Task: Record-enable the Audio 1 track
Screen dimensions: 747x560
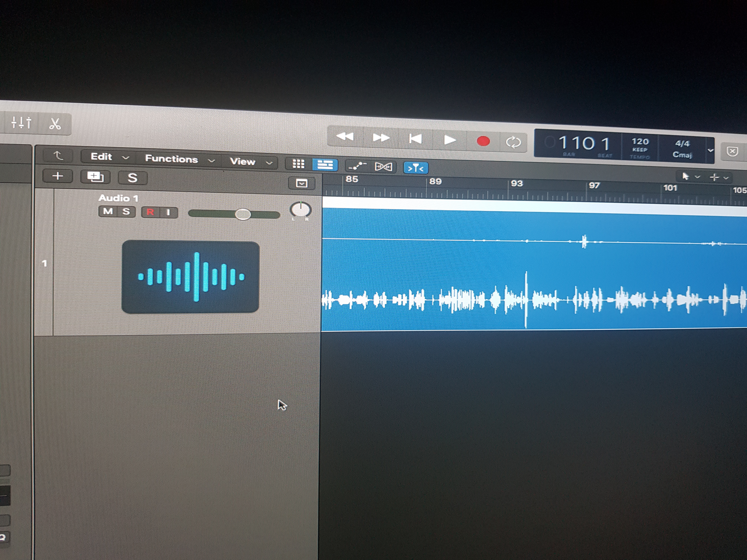Action: click(150, 212)
